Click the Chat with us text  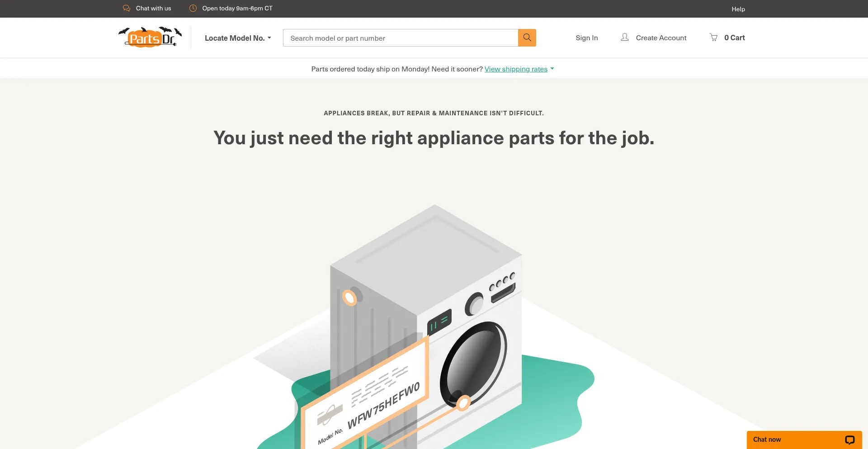point(153,8)
